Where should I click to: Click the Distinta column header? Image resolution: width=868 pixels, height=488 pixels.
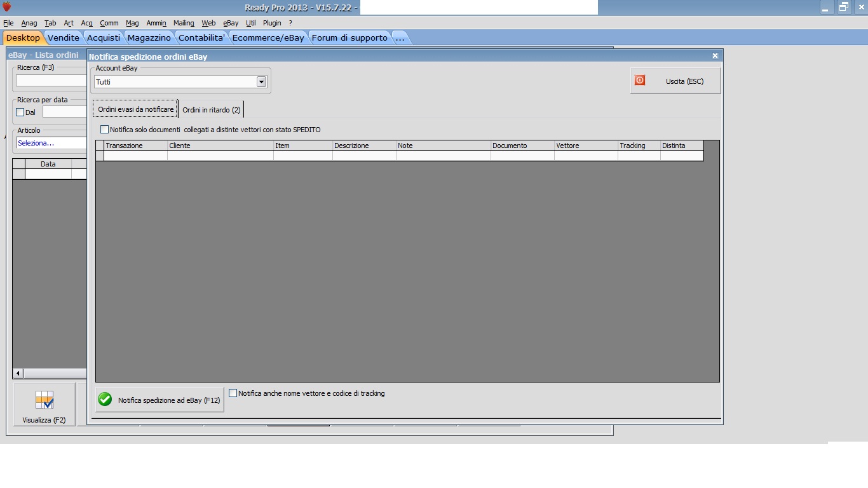click(x=682, y=146)
